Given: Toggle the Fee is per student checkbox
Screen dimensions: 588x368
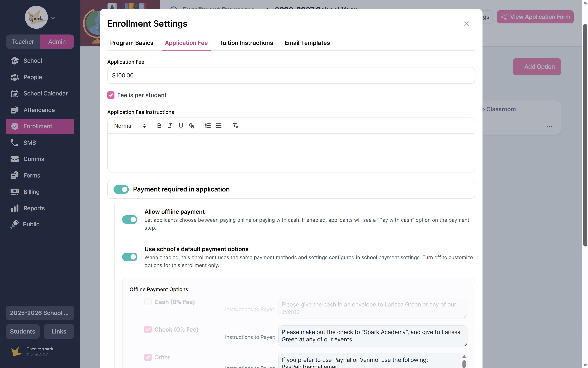Looking at the screenshot, I should click(111, 95).
